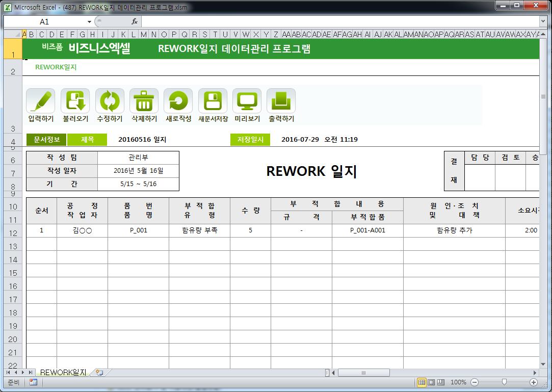Screen dimensions: 552x392
Task: Click the 순서 column header cell
Action: click(42, 211)
